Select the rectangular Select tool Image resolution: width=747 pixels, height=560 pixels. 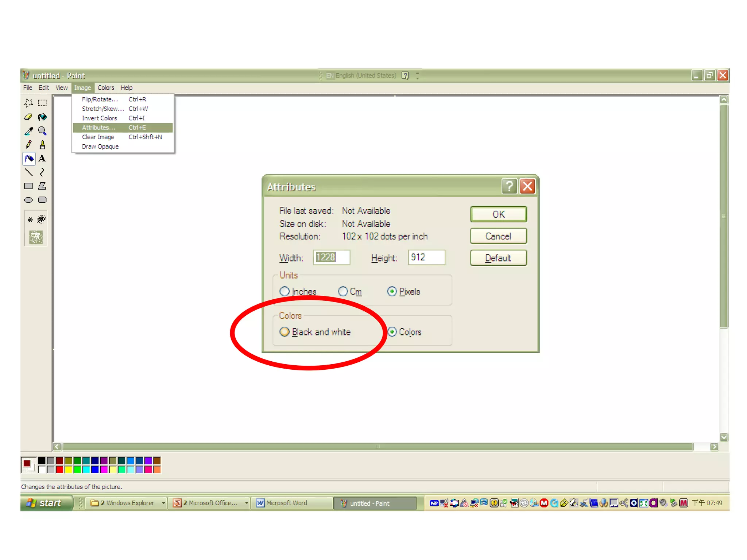(42, 103)
